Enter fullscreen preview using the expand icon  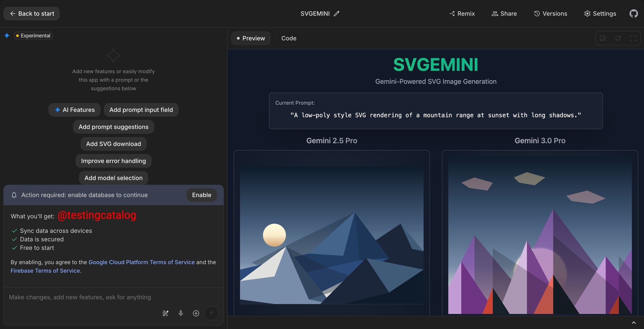click(633, 38)
